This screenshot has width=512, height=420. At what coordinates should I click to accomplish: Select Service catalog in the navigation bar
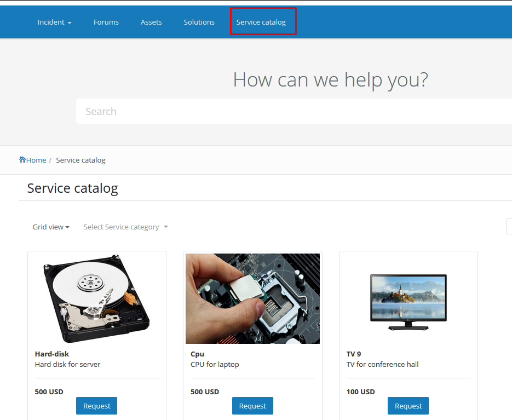(x=261, y=22)
